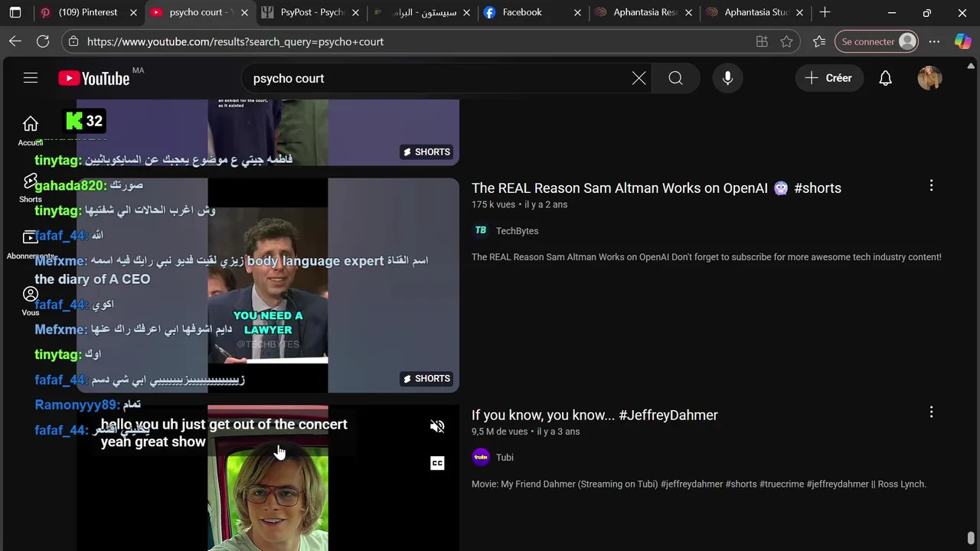Open The REAL Reason Sam Altman video title
This screenshot has height=551, width=980.
[x=656, y=188]
